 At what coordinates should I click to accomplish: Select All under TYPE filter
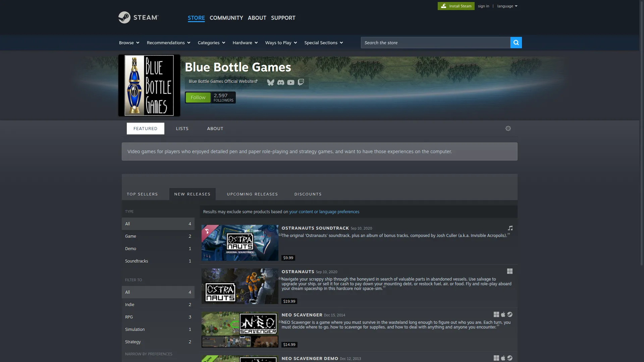point(158,224)
